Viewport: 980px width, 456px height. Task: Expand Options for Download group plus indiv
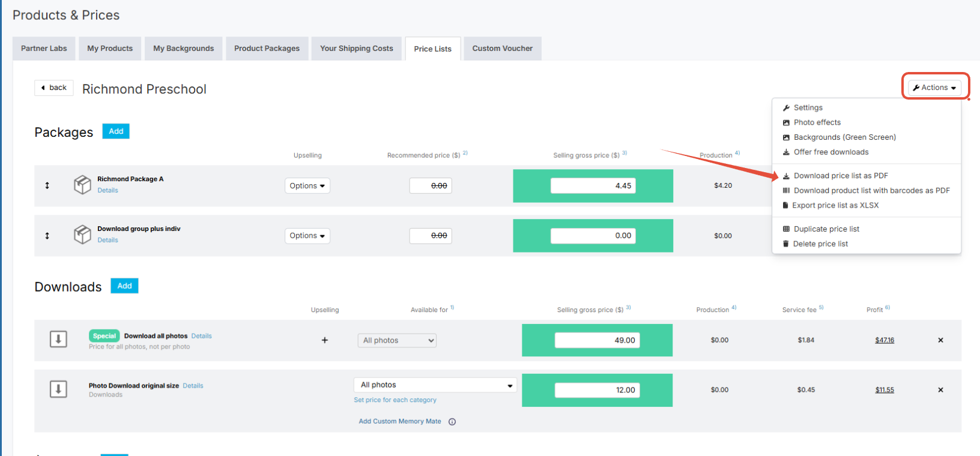(x=307, y=236)
